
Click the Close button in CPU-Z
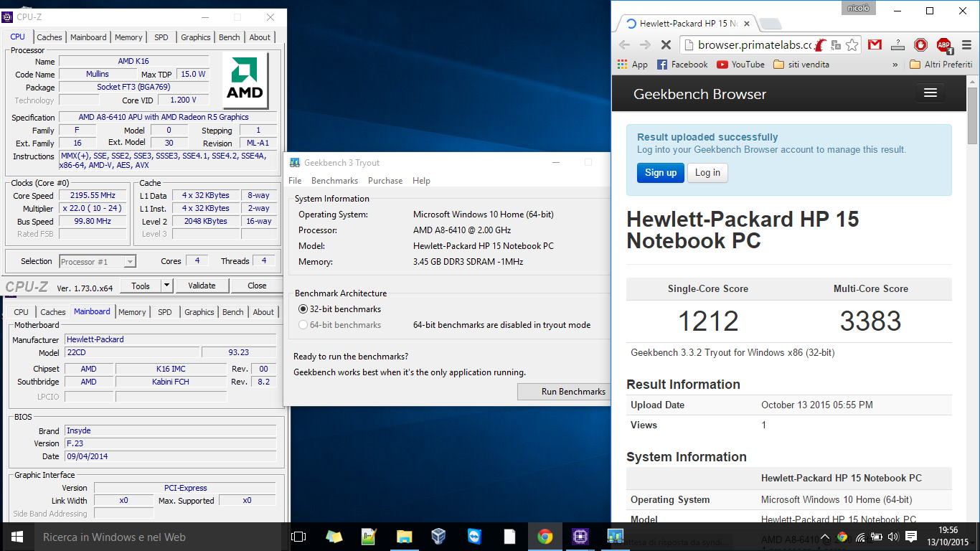tap(257, 286)
